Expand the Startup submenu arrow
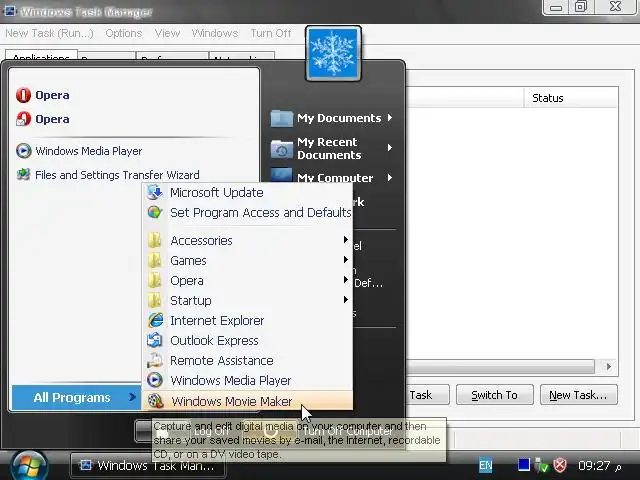The image size is (640, 480). tap(346, 300)
